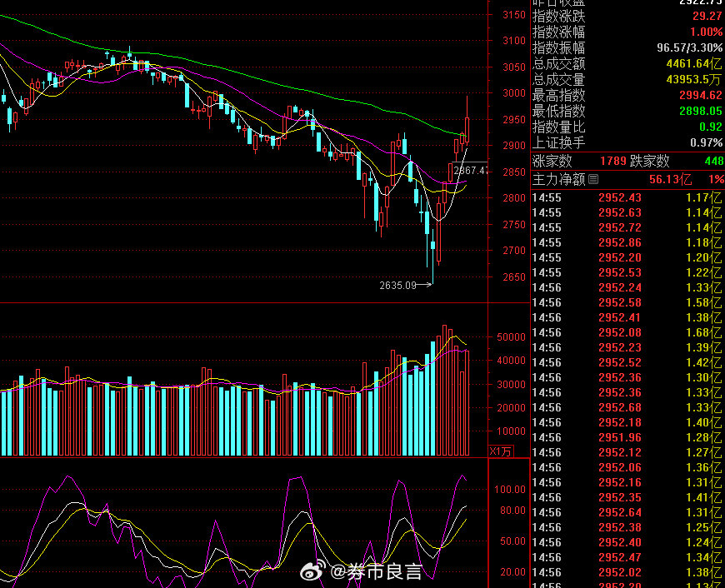
Task: Click the 指数涨幅 label
Action: coord(558,32)
